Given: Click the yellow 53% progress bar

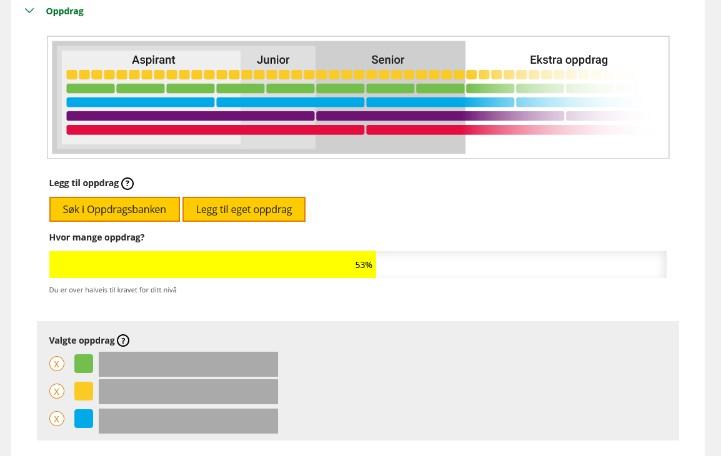Looking at the screenshot, I should coord(212,265).
